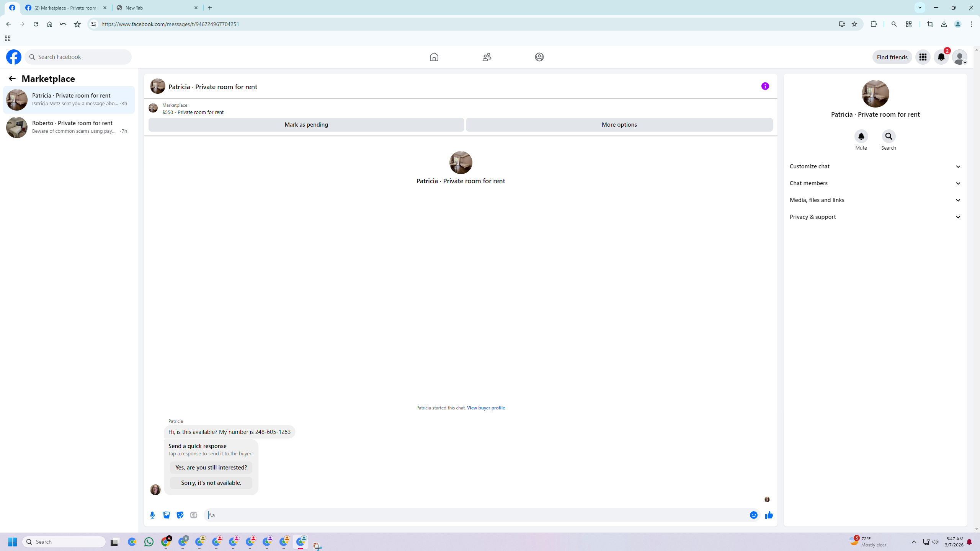This screenshot has width=980, height=551.
Task: Open the View buyer profile link
Action: (x=486, y=408)
